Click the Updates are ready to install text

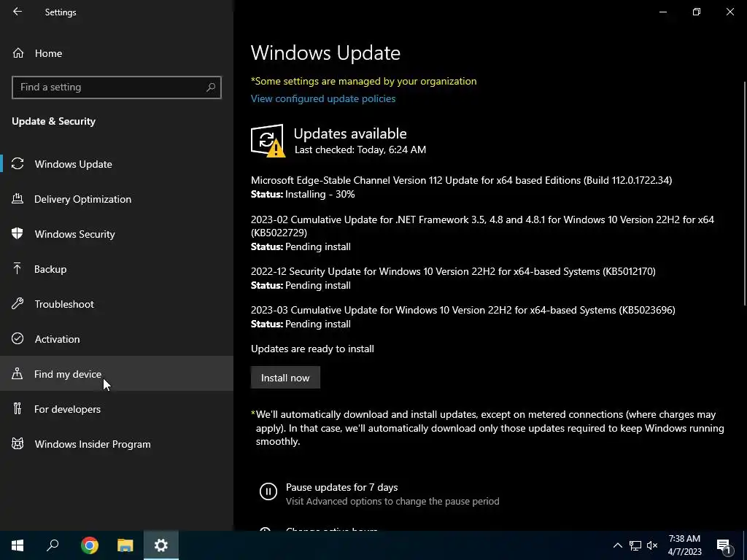(312, 349)
